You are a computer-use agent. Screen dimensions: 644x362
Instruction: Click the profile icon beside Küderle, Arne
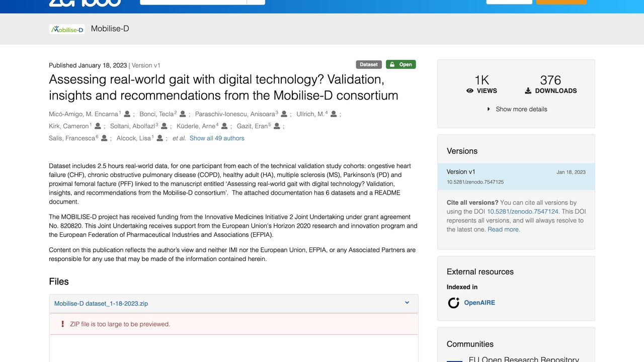pos(224,126)
